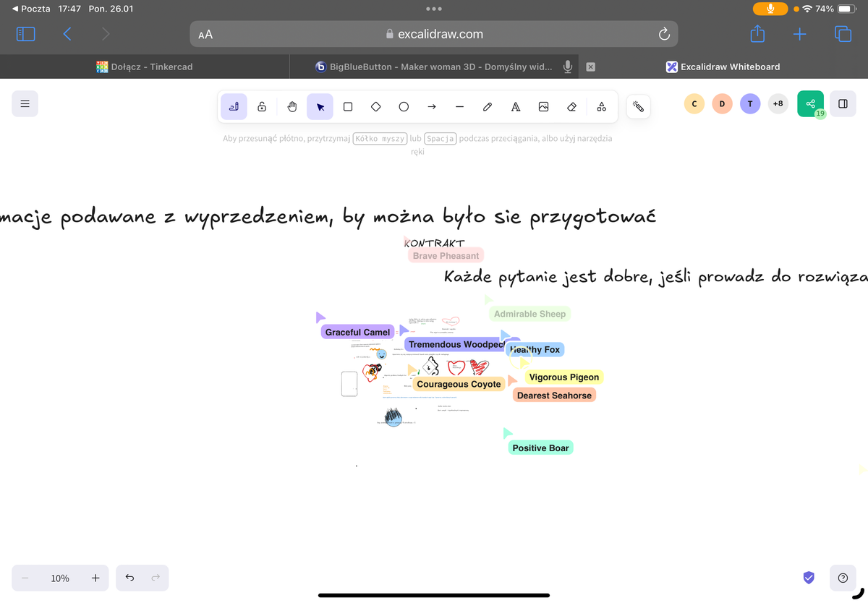The height and width of the screenshot is (603, 868).
Task: Toggle the Hand panning tool
Action: (x=292, y=106)
